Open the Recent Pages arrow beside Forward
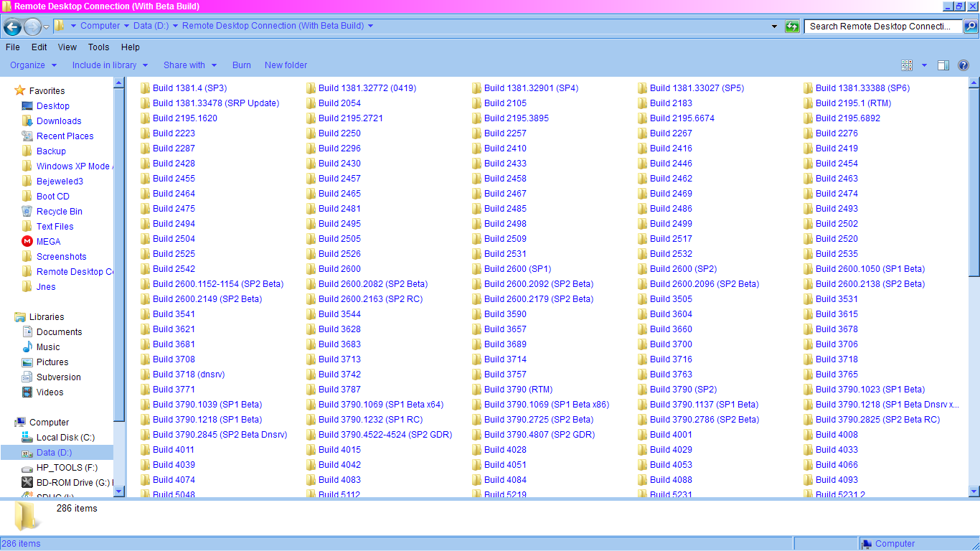The width and height of the screenshot is (980, 551). pos(47,27)
